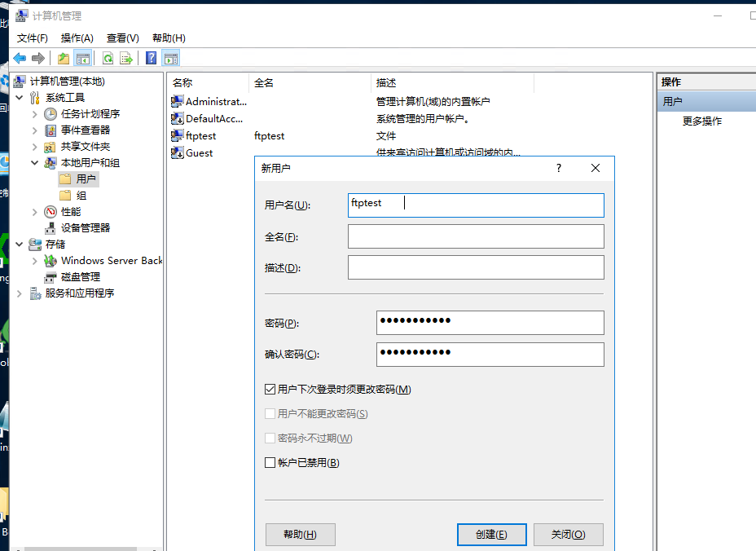This screenshot has height=551, width=756.
Task: Click the 全名 input field
Action: tap(476, 236)
